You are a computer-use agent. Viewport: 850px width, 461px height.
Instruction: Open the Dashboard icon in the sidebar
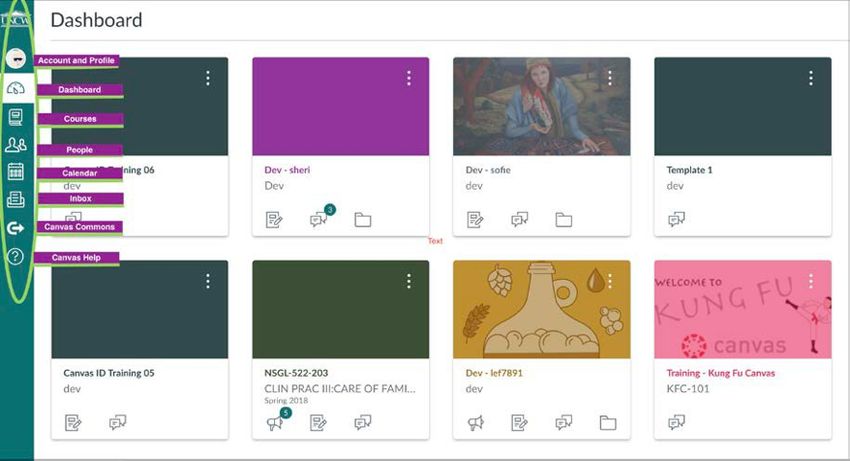[16, 88]
